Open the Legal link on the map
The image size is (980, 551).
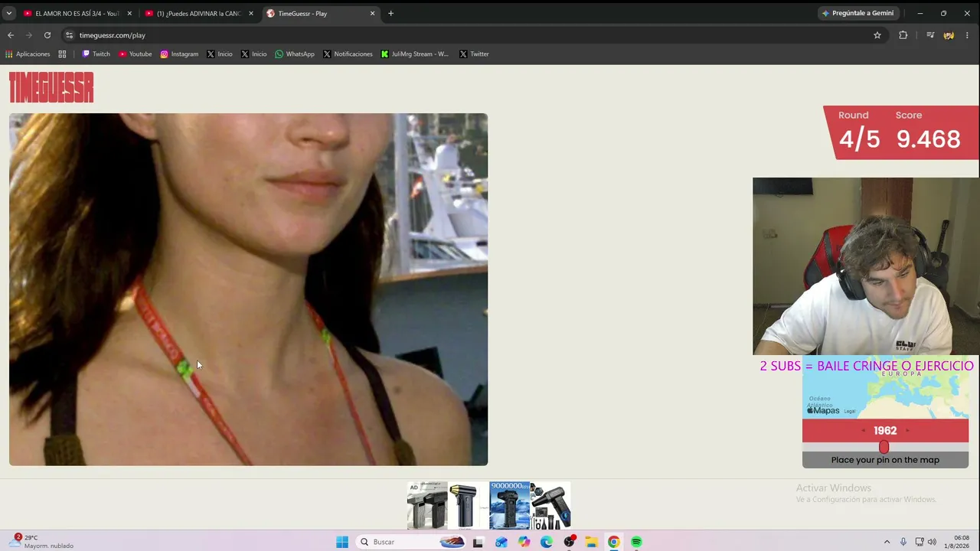849,411
